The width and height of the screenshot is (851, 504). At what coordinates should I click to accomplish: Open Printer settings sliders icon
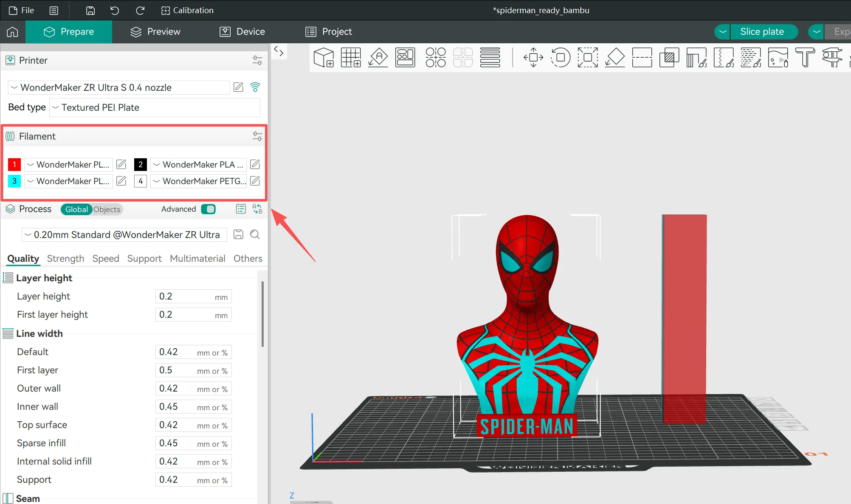click(x=257, y=60)
